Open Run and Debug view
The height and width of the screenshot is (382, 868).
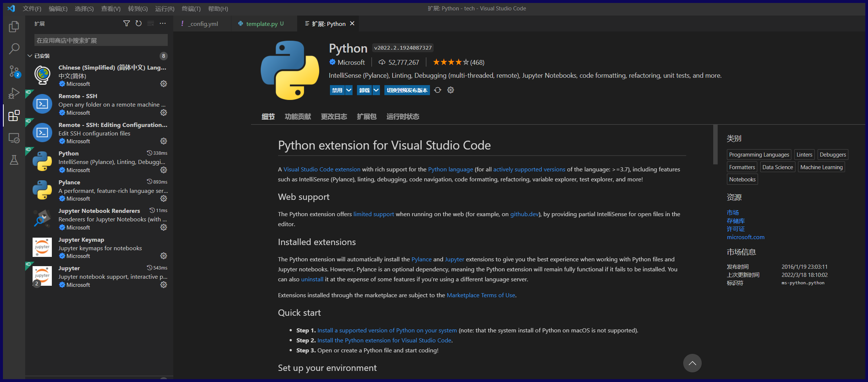(14, 93)
